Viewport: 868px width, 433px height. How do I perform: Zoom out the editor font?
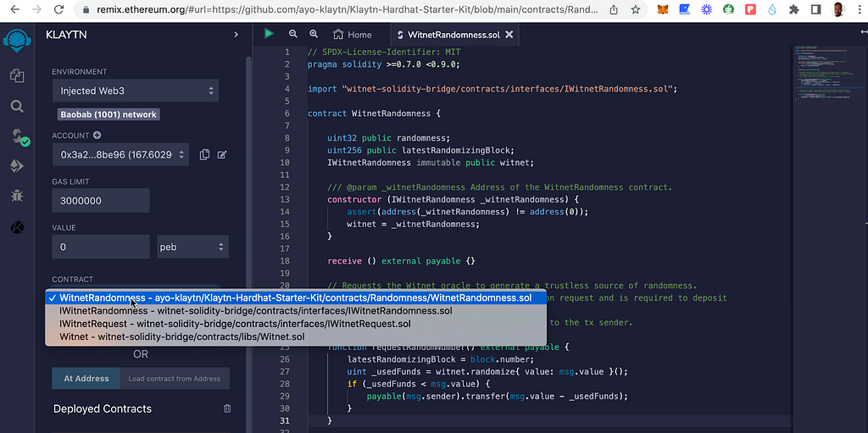tap(293, 34)
